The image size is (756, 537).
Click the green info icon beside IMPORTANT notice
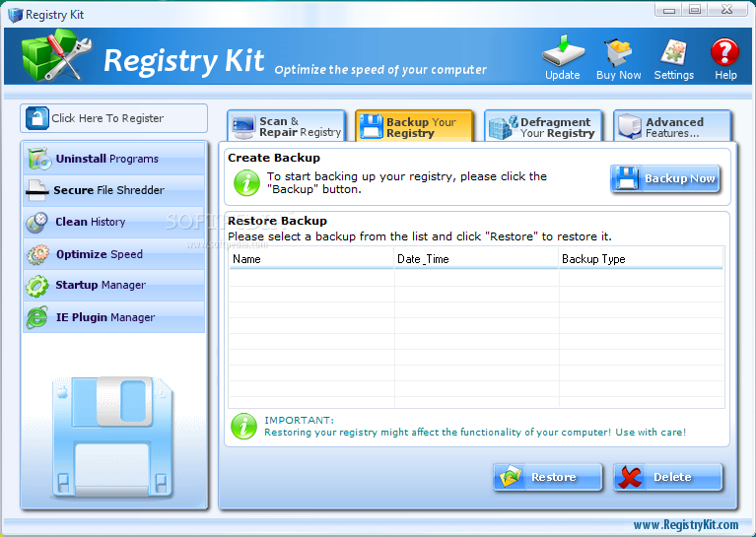click(244, 426)
